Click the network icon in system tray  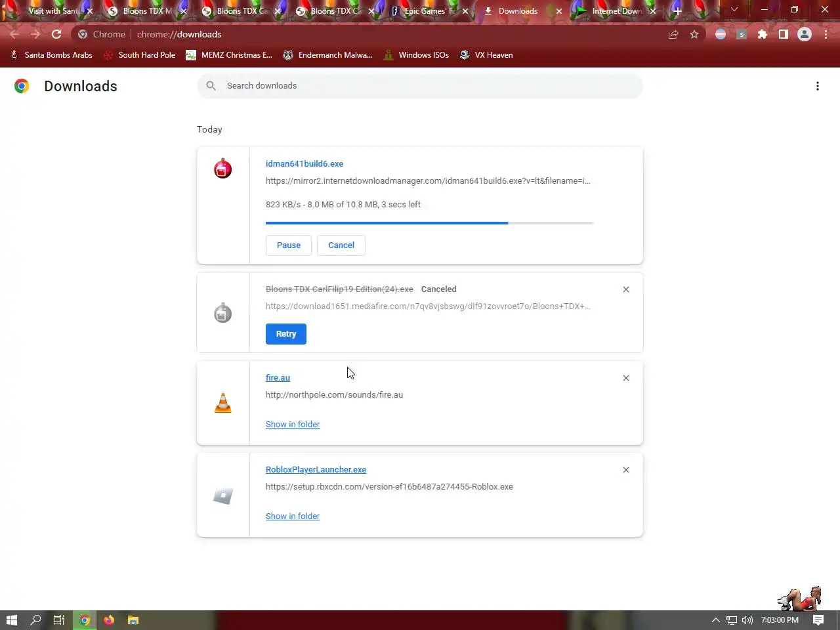click(732, 620)
